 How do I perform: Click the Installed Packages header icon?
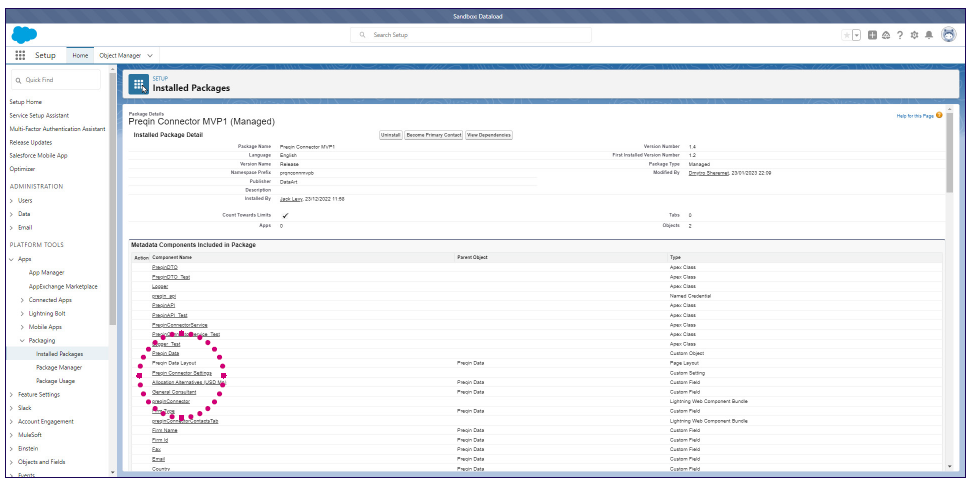(138, 84)
